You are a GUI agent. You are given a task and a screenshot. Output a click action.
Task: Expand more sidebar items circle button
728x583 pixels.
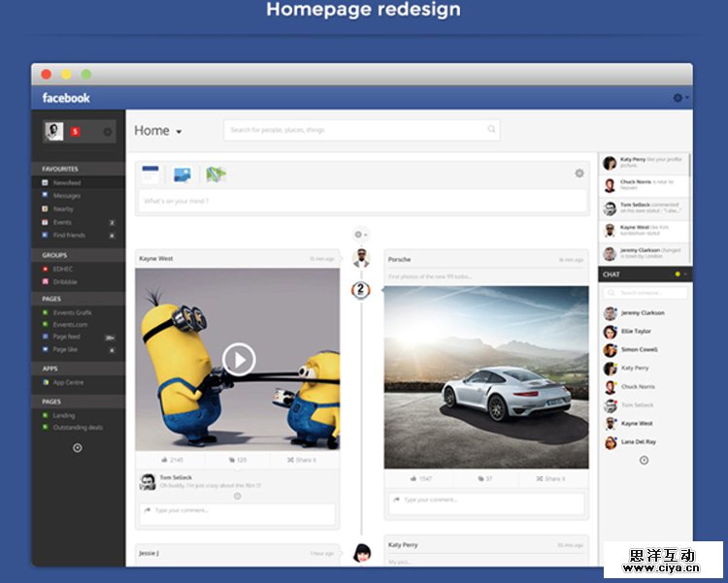pos(78,448)
